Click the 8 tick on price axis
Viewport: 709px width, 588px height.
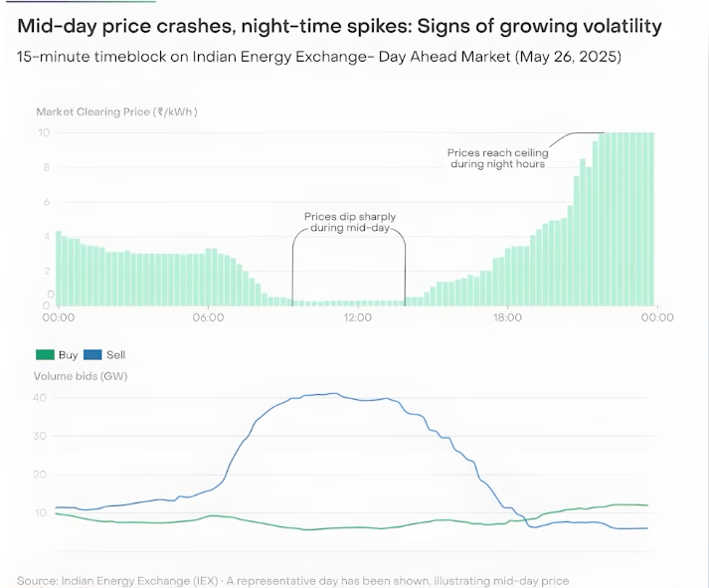click(x=45, y=167)
